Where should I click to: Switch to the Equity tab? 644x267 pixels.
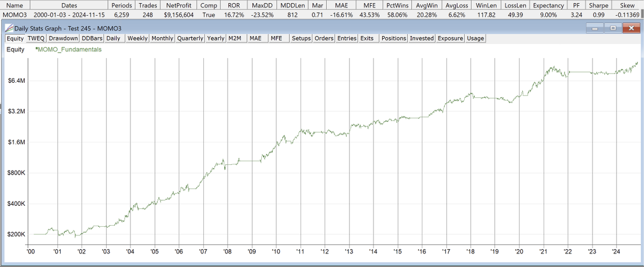15,38
